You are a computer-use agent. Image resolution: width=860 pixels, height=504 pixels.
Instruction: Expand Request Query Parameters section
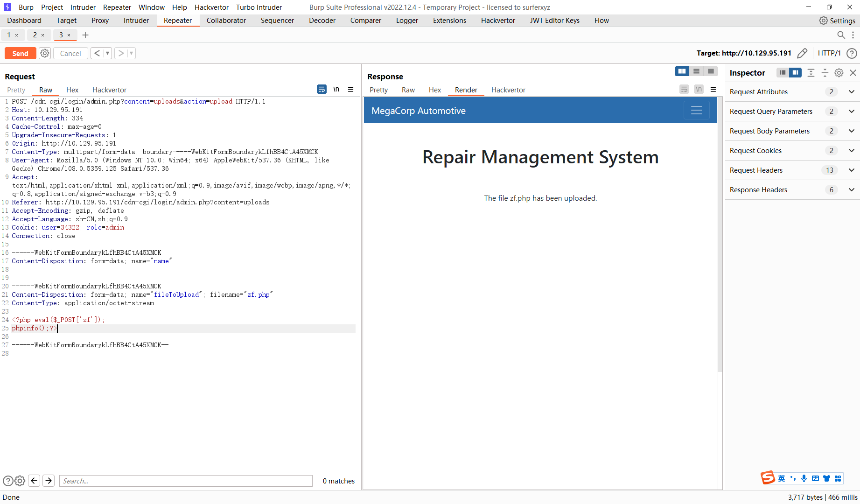[x=792, y=112]
